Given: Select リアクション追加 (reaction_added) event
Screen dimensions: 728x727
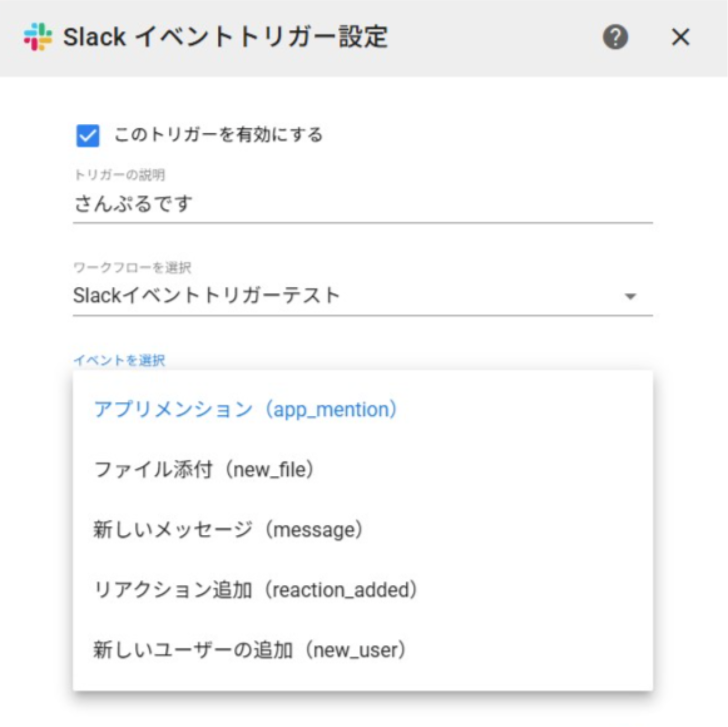Looking at the screenshot, I should pyautogui.click(x=255, y=590).
